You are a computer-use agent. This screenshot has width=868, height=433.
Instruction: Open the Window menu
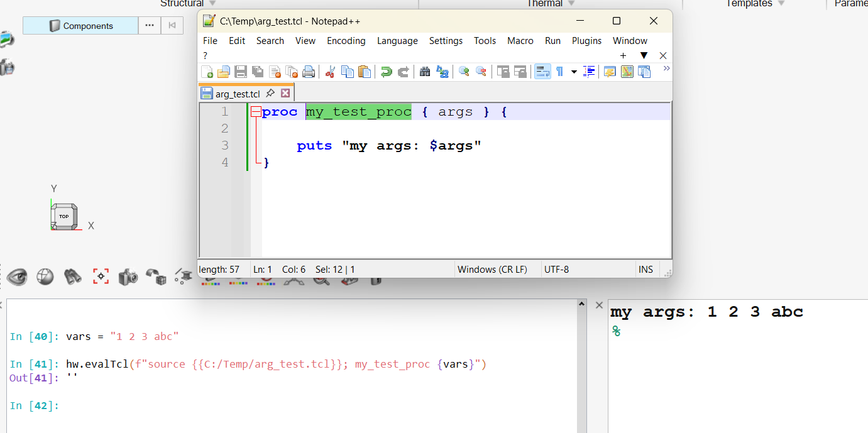[x=630, y=41]
